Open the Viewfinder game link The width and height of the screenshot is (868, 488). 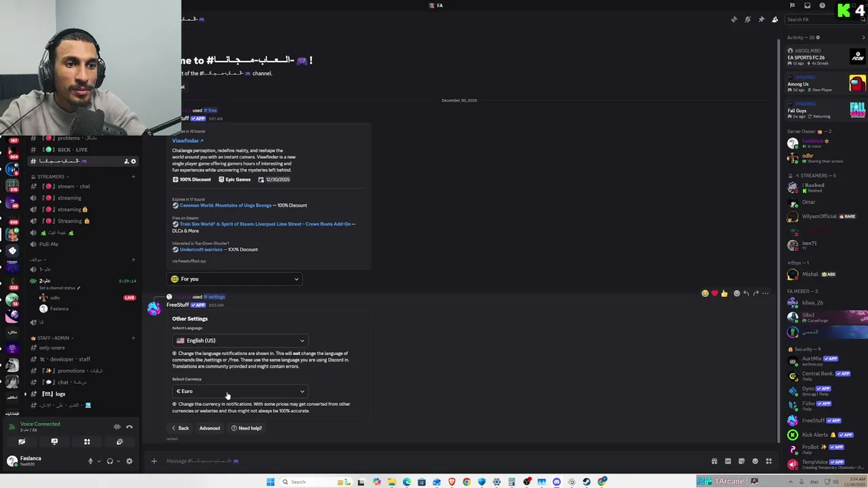click(x=187, y=141)
